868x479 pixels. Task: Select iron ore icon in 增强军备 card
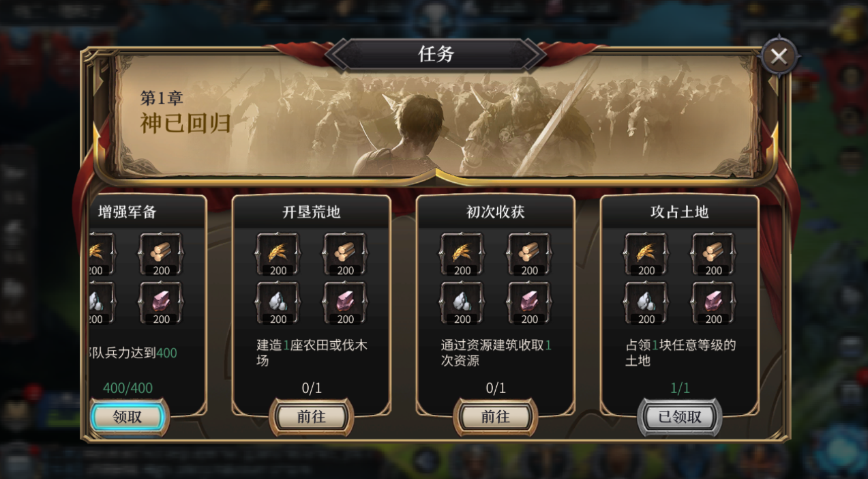coord(161,303)
